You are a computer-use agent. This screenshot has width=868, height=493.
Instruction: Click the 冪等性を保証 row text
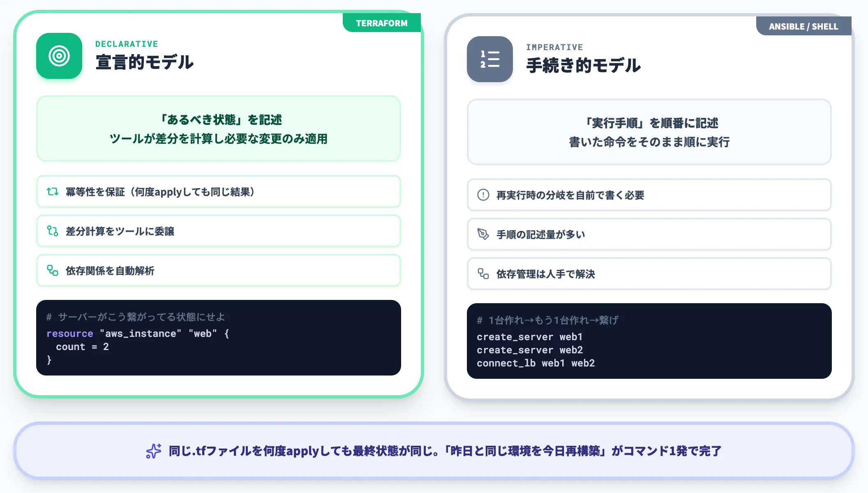(x=160, y=192)
